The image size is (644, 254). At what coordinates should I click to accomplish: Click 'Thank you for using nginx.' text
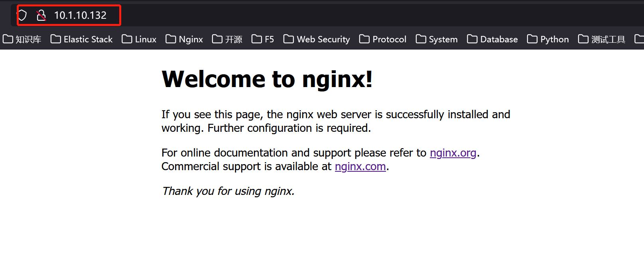pyautogui.click(x=228, y=191)
